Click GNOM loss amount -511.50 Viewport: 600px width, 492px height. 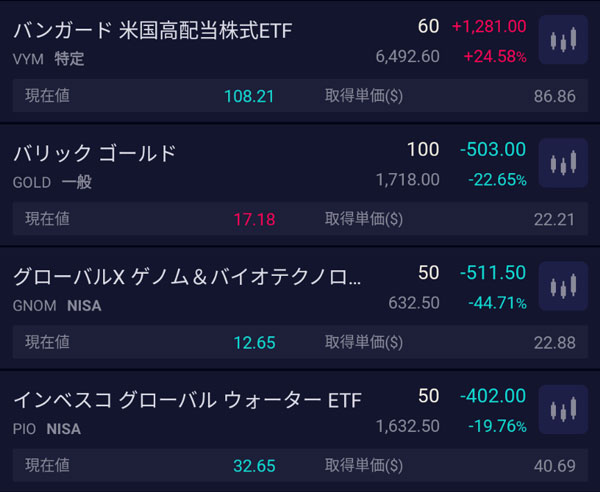coord(493,272)
